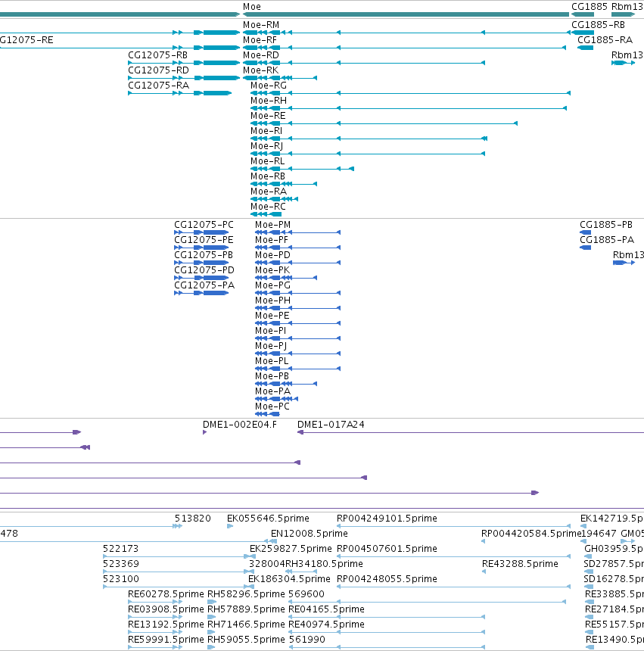Click the Moe-RD transcript label
Screen dimensions: 644x651
point(260,55)
